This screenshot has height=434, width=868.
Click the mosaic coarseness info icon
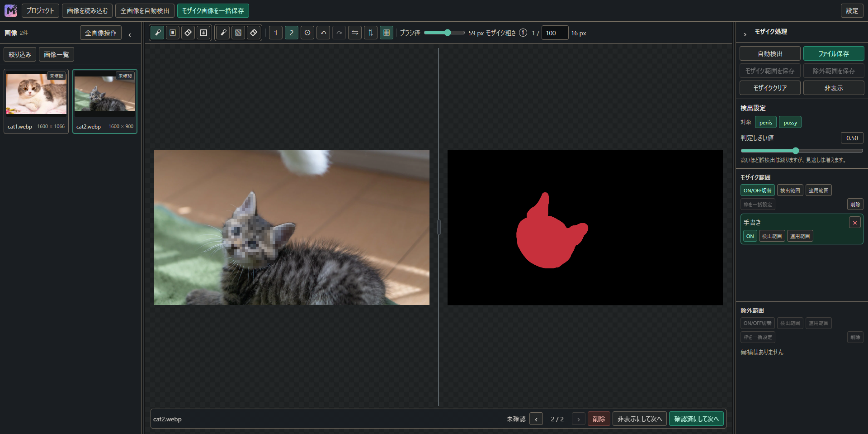tap(523, 33)
